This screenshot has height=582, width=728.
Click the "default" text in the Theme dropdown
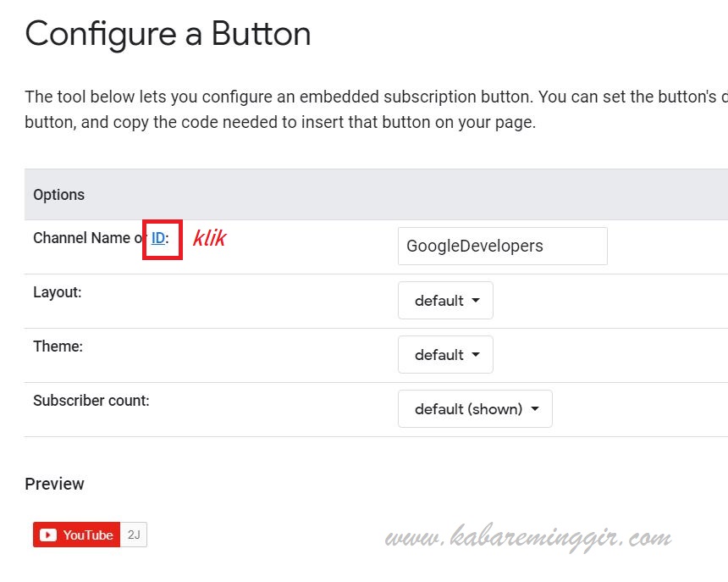click(438, 355)
